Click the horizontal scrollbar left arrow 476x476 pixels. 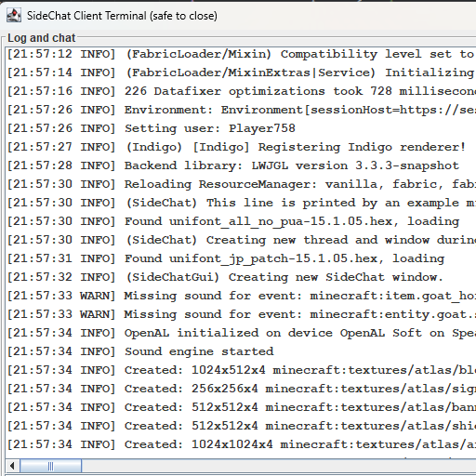click(x=12, y=466)
